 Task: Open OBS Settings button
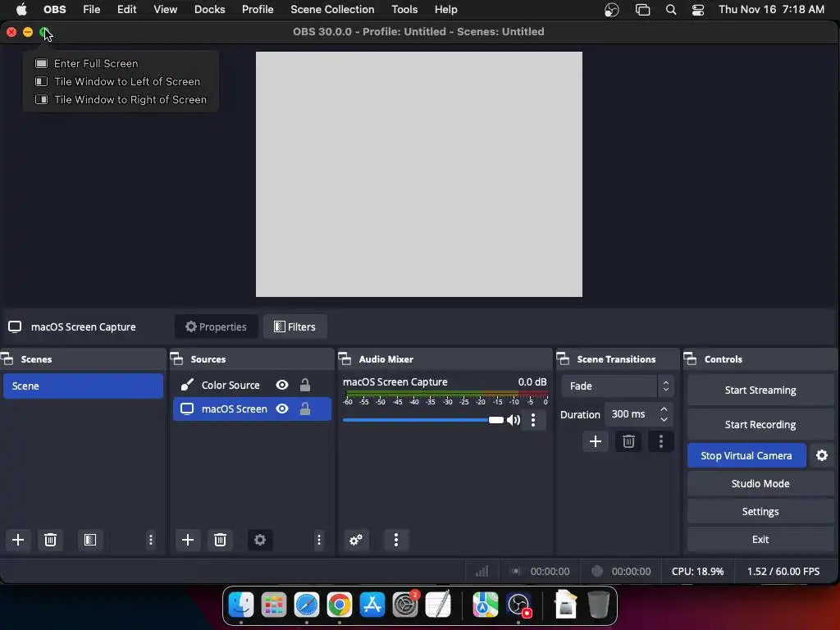click(x=760, y=511)
